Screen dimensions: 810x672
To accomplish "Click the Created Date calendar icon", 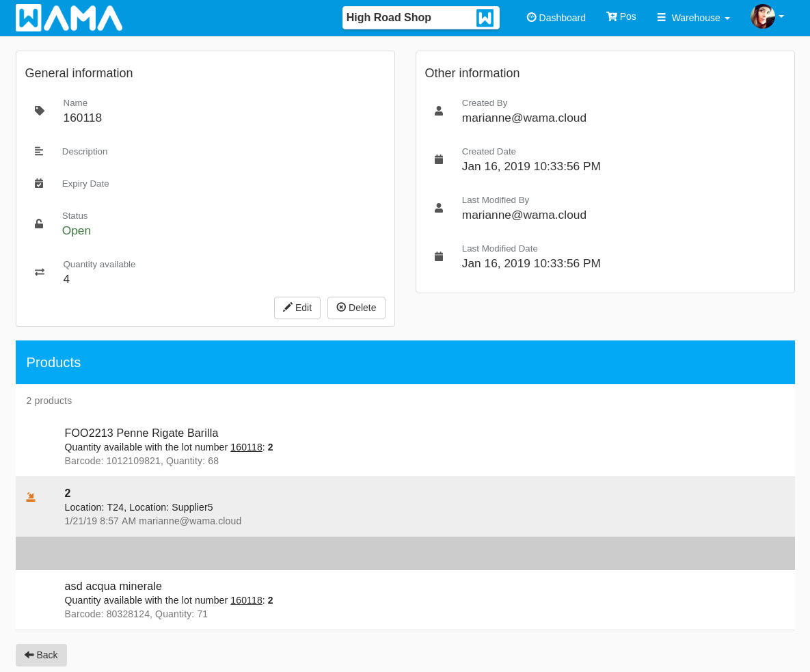I will coord(439,159).
